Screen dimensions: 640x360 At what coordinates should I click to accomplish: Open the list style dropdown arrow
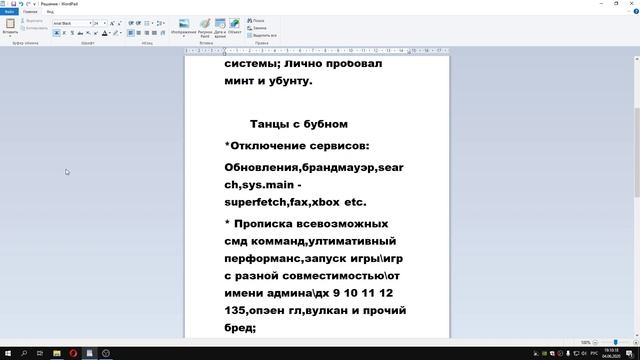153,23
